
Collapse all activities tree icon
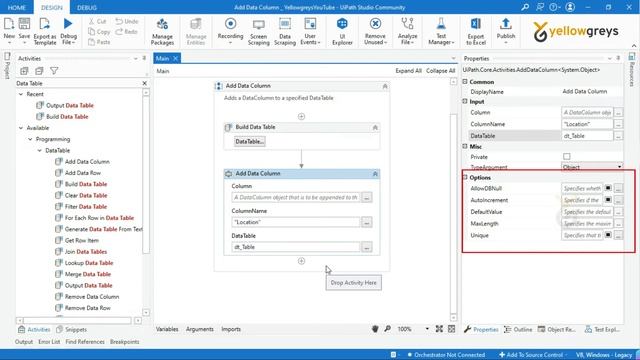pos(39,71)
